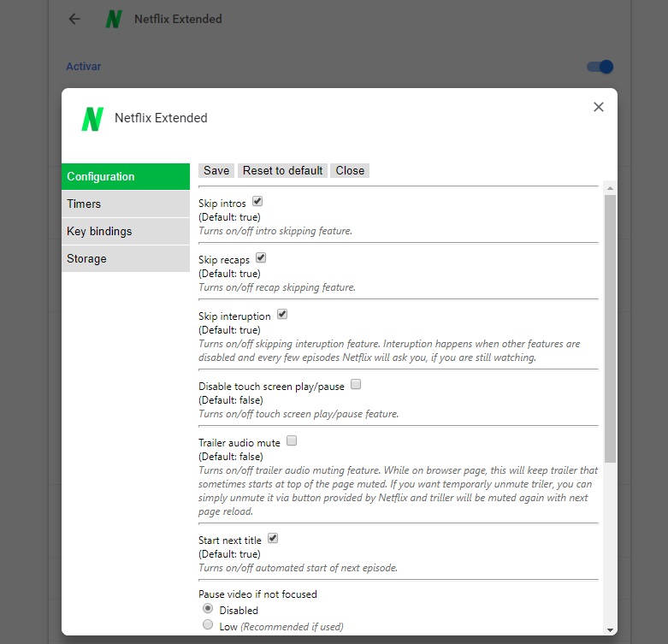Uncheck the Skip interuption checkbox
The width and height of the screenshot is (668, 644).
point(282,315)
